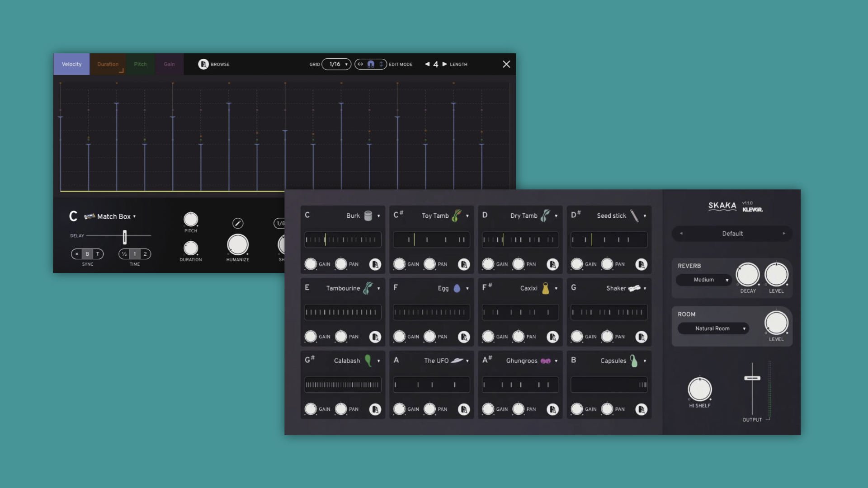Increase pattern length with right arrow
868x488 pixels.
tap(444, 64)
